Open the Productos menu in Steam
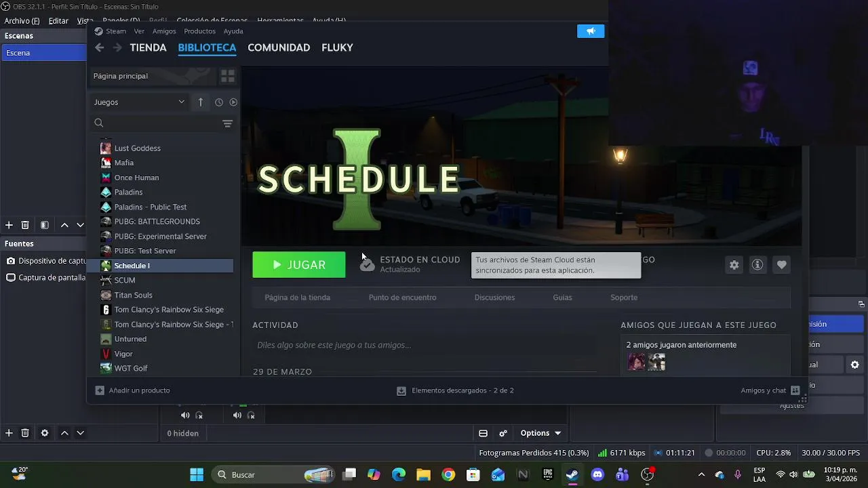 199,31
